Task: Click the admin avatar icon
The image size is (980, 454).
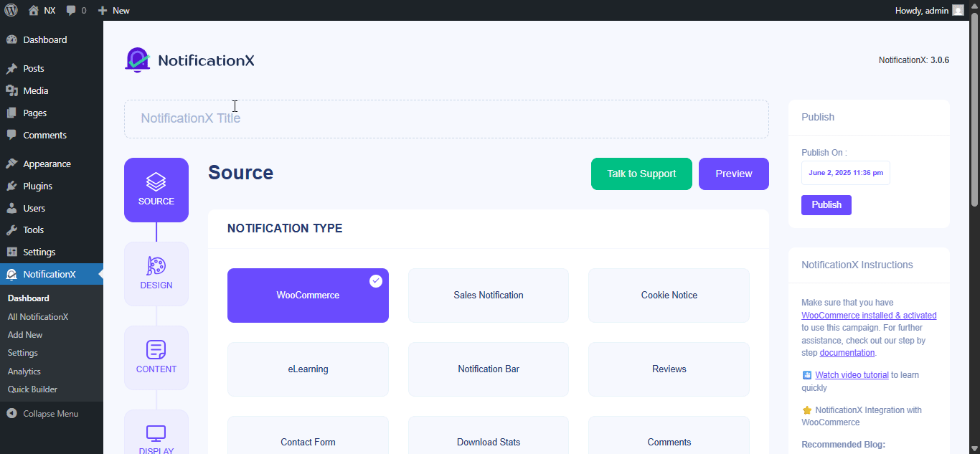Action: 958,10
